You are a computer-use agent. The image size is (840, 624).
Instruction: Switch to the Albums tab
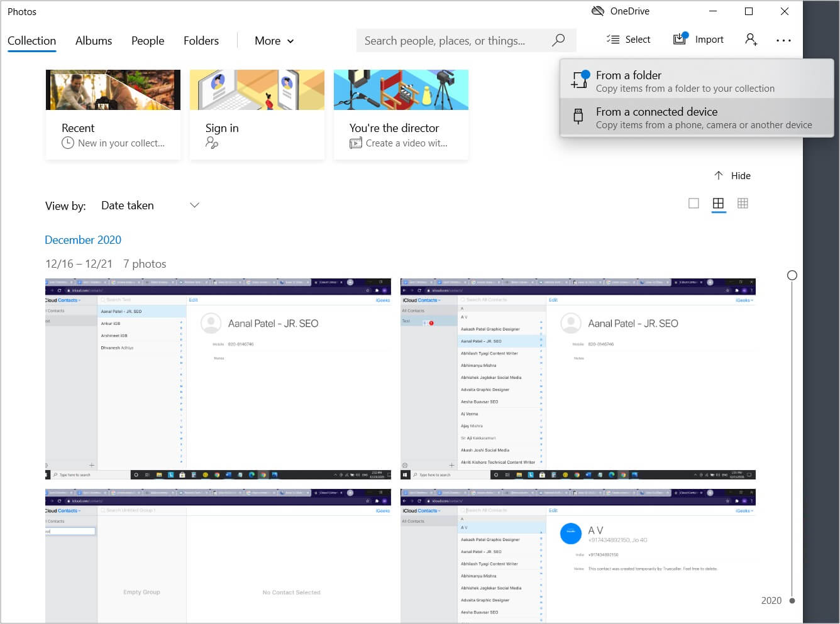pyautogui.click(x=94, y=41)
